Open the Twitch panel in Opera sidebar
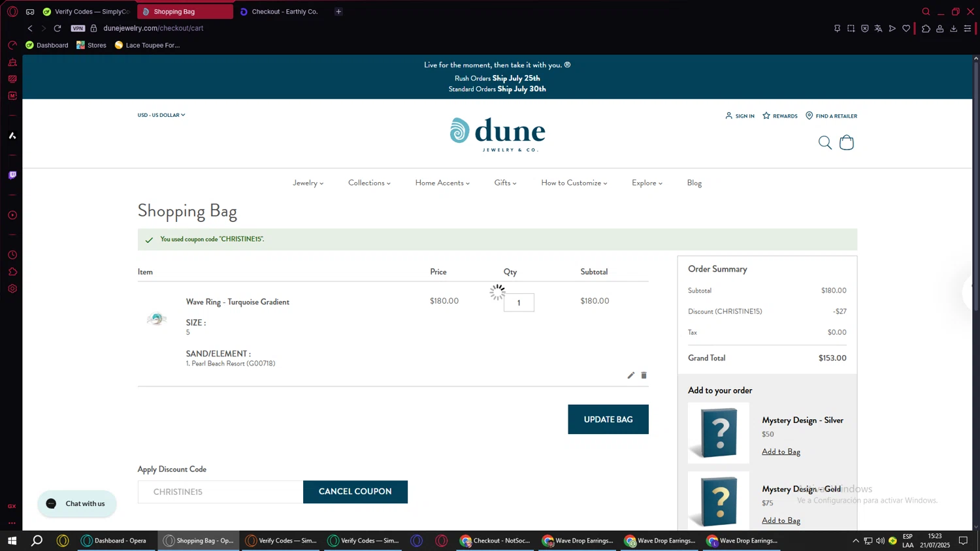Image resolution: width=980 pixels, height=551 pixels. [12, 175]
